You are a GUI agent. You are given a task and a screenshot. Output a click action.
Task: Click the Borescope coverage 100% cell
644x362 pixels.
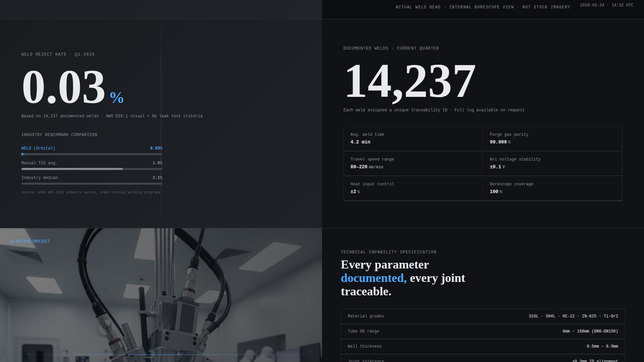click(552, 188)
